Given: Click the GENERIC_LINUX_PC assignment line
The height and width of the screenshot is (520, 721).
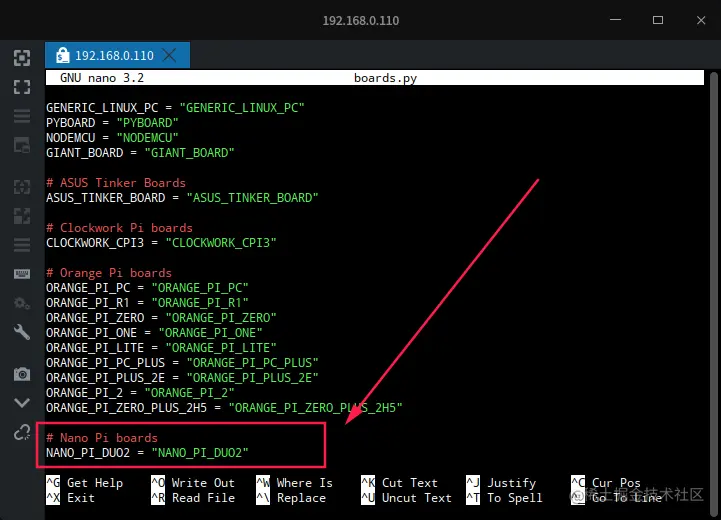Looking at the screenshot, I should (x=175, y=108).
